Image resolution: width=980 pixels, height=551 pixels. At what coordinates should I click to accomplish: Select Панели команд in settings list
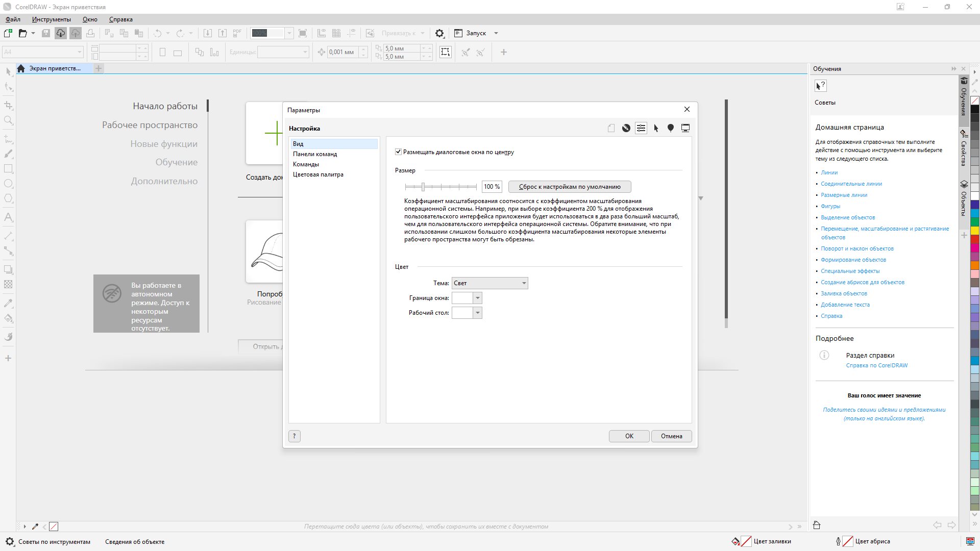coord(315,154)
